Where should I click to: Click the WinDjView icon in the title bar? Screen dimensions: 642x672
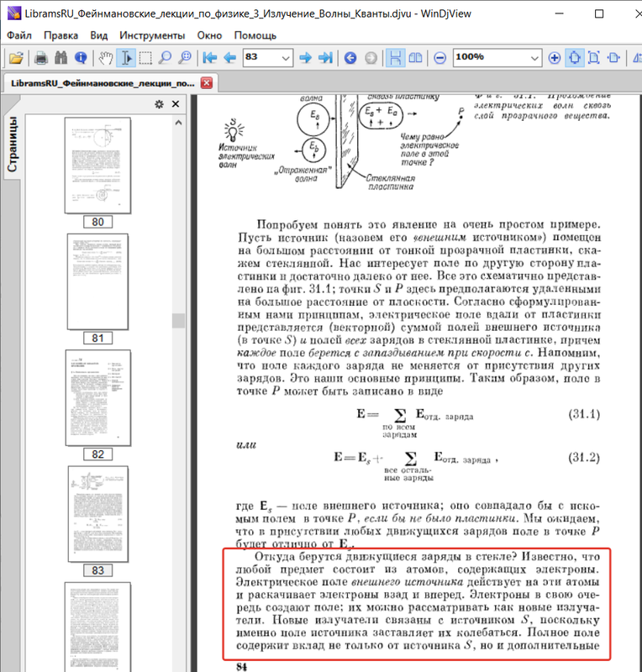[14, 13]
